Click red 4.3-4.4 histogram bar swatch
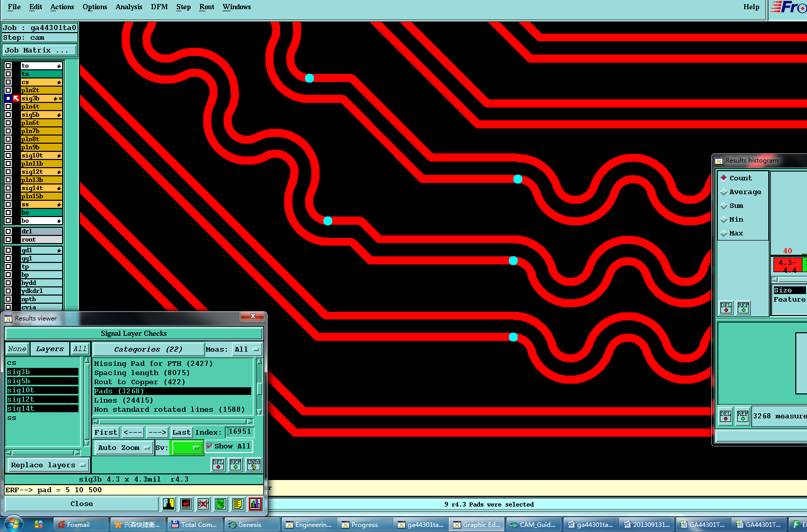Viewport: 807px width, 532px height. click(788, 265)
